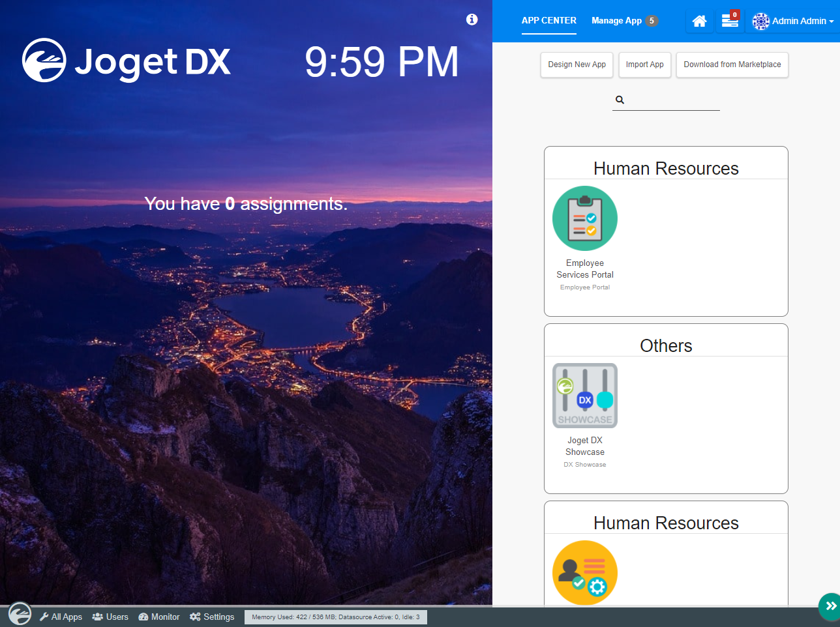This screenshot has width=840, height=627.
Task: Click Download from Marketplace button
Action: click(x=732, y=65)
